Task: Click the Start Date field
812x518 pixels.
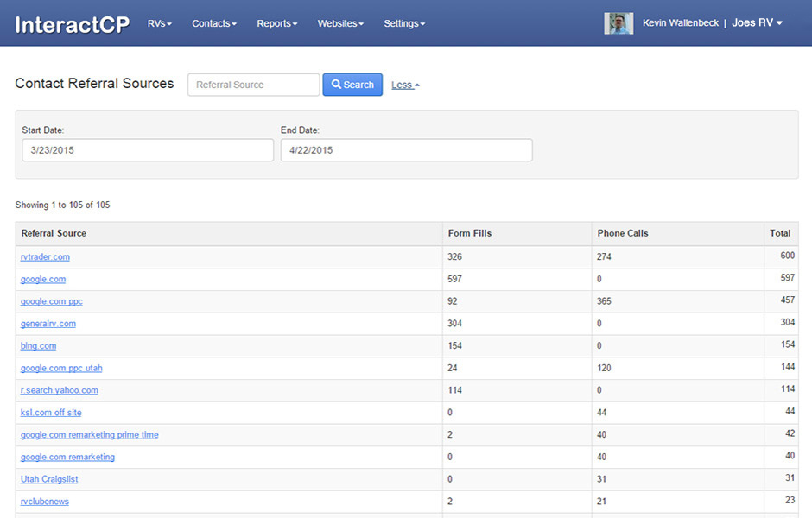Action: (148, 150)
